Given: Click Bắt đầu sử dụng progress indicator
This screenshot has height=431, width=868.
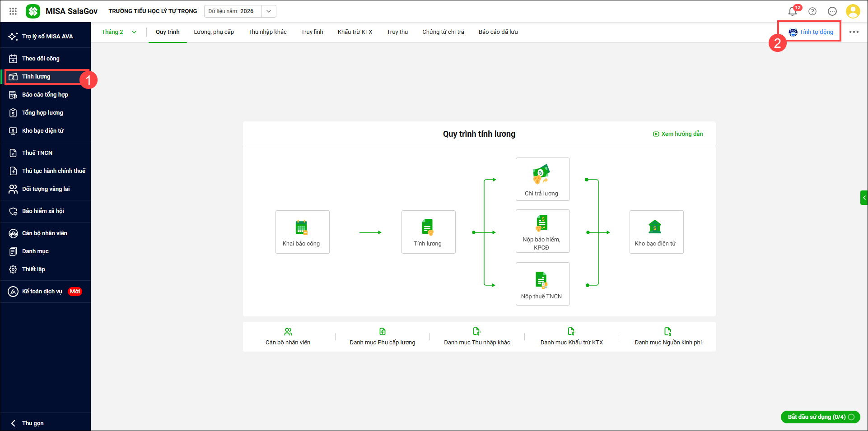Looking at the screenshot, I should tap(820, 417).
